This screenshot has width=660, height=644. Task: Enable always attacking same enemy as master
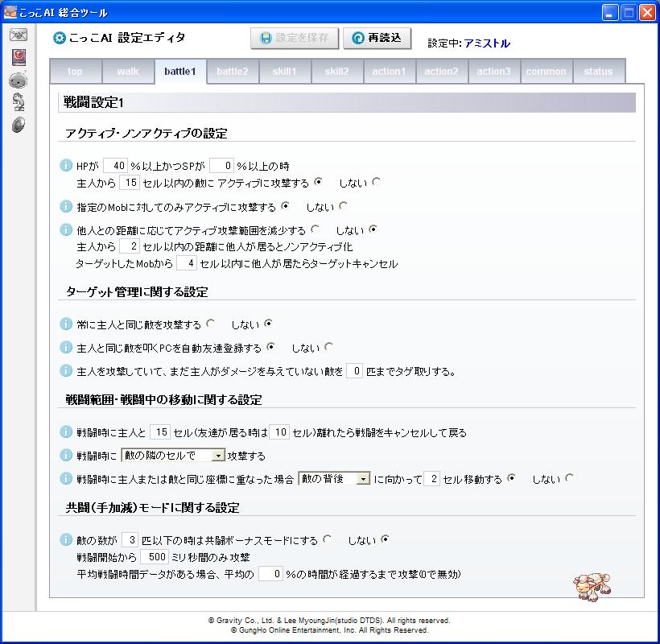211,324
